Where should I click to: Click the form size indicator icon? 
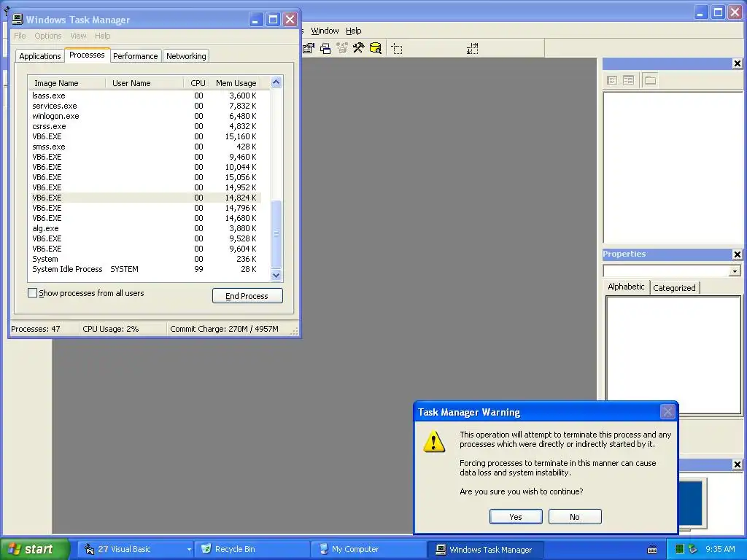472,49
